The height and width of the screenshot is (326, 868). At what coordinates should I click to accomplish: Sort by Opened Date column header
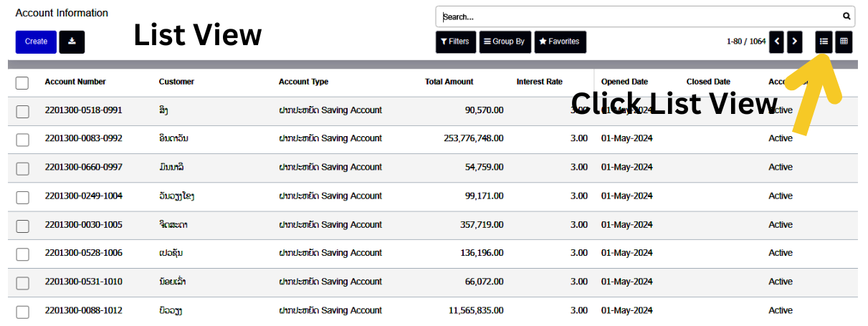click(624, 82)
